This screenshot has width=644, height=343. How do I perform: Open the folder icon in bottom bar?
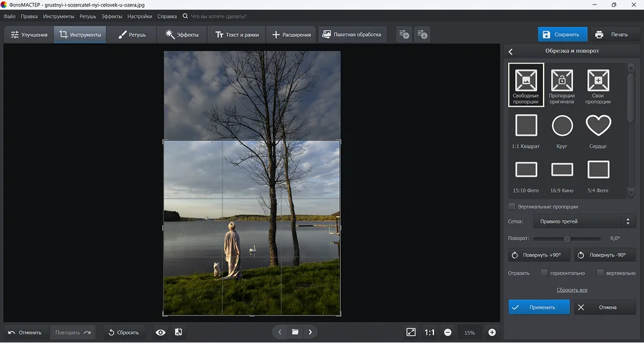click(295, 332)
